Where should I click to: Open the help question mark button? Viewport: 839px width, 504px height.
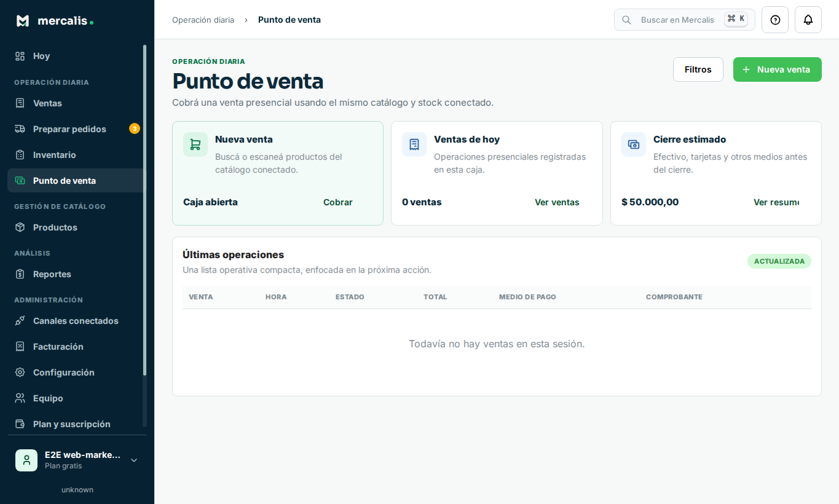(775, 20)
